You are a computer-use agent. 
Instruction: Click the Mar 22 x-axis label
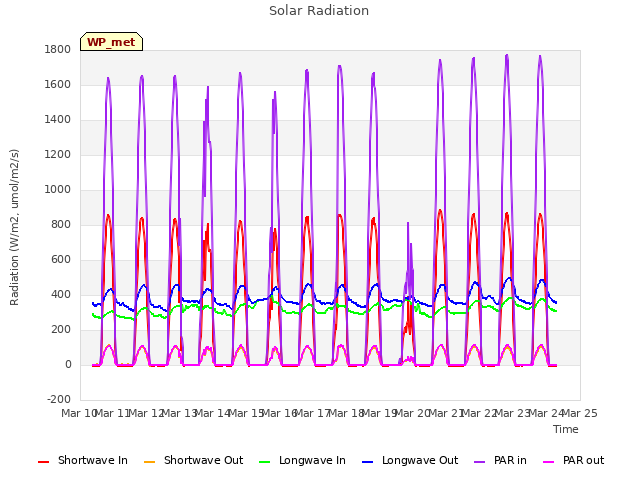(479, 413)
